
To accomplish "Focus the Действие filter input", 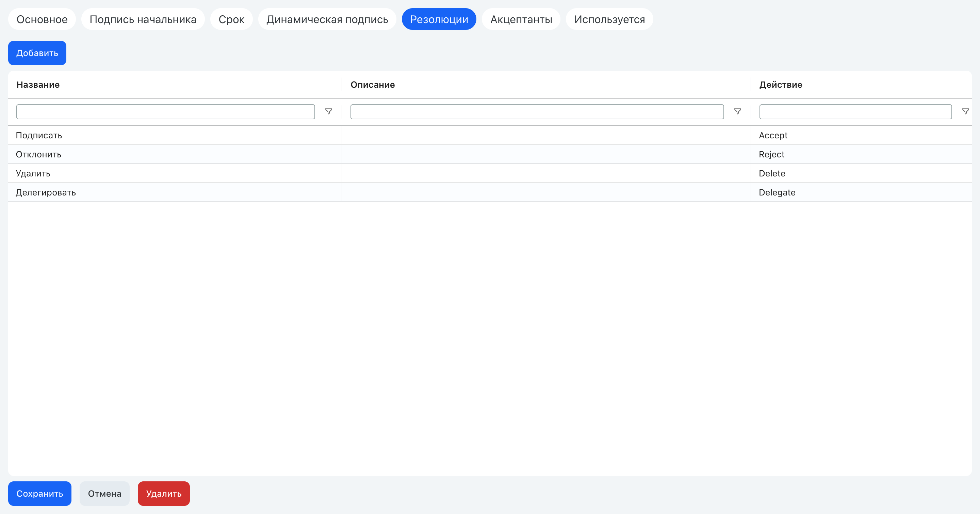I will tap(855, 112).
